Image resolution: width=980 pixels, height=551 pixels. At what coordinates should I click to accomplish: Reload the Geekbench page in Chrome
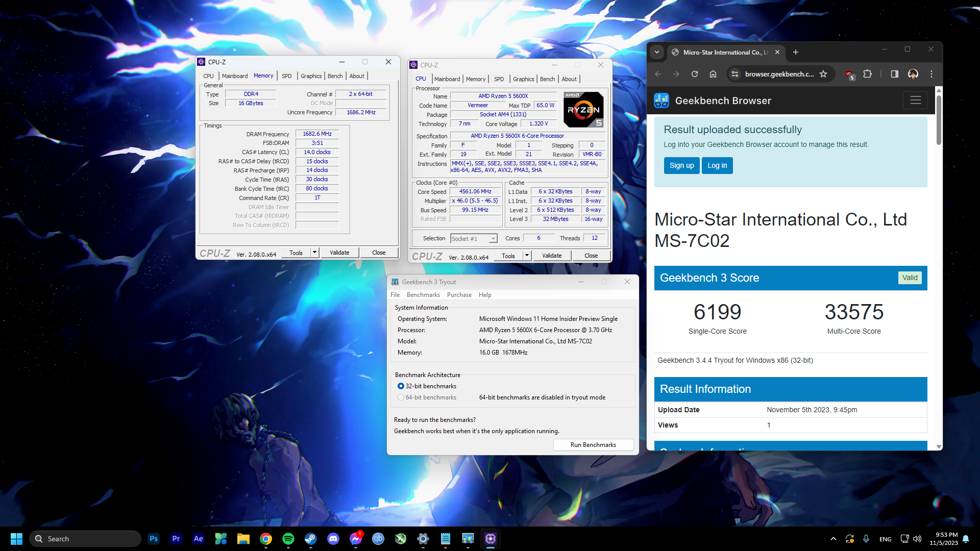(695, 74)
